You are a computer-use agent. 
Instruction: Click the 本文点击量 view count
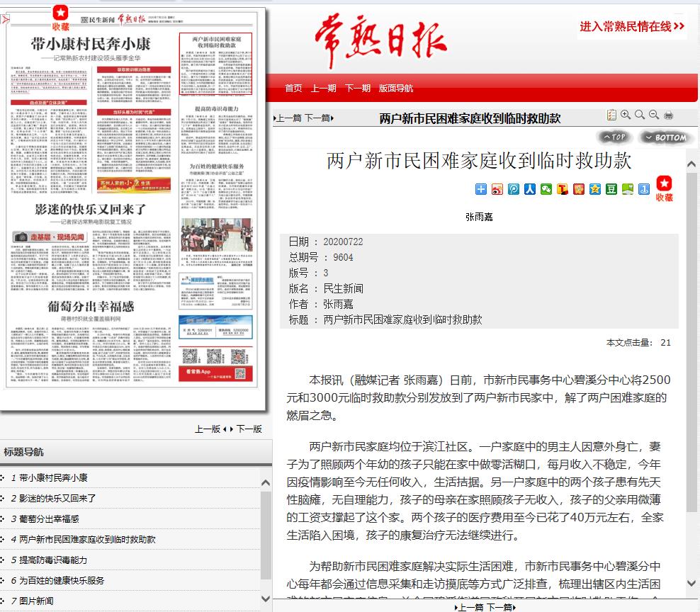tap(638, 342)
